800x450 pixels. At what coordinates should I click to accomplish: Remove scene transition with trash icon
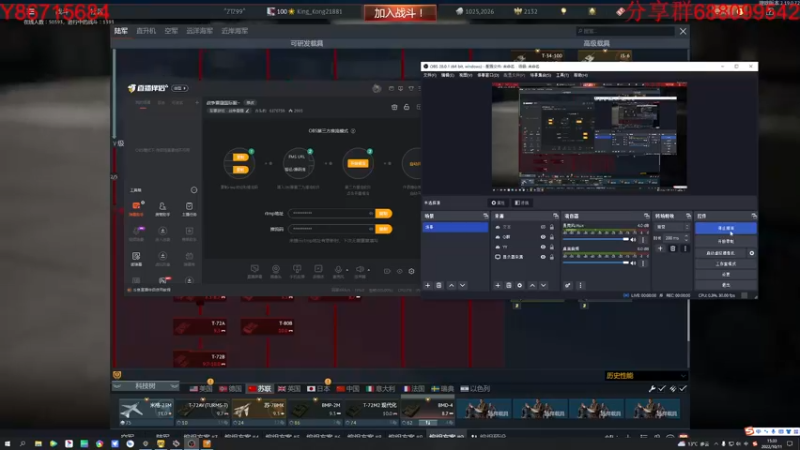click(672, 248)
